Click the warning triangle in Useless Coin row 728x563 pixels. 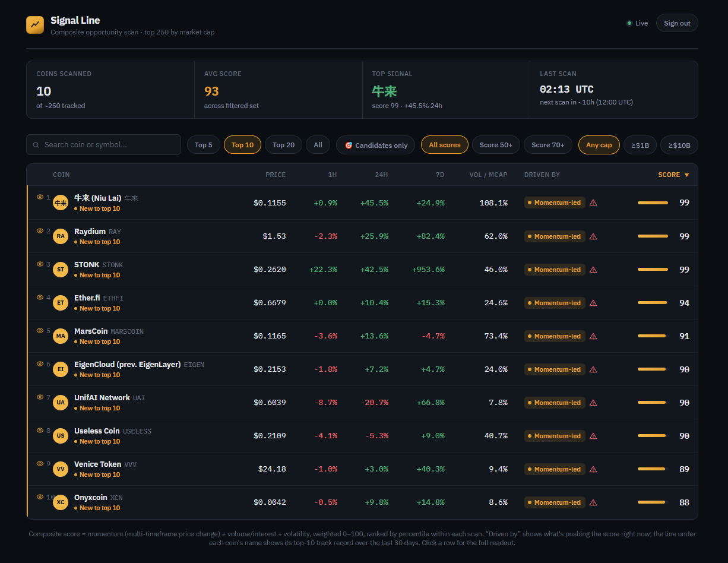593,436
